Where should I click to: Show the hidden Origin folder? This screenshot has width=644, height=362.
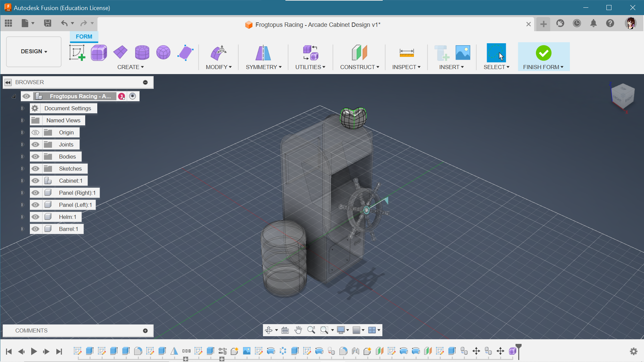click(36, 132)
